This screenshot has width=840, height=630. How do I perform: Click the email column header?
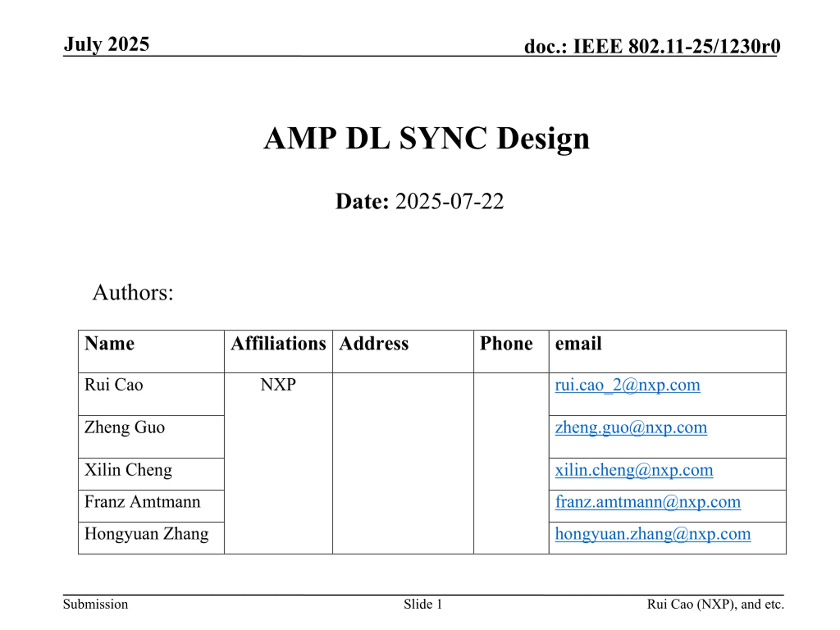(667, 351)
